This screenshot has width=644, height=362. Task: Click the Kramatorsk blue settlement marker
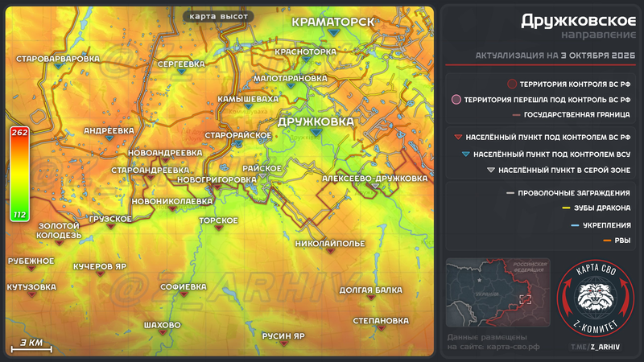333,32
